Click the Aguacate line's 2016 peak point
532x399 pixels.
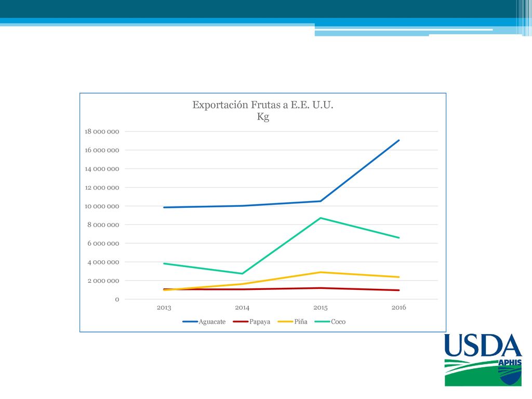(x=398, y=140)
